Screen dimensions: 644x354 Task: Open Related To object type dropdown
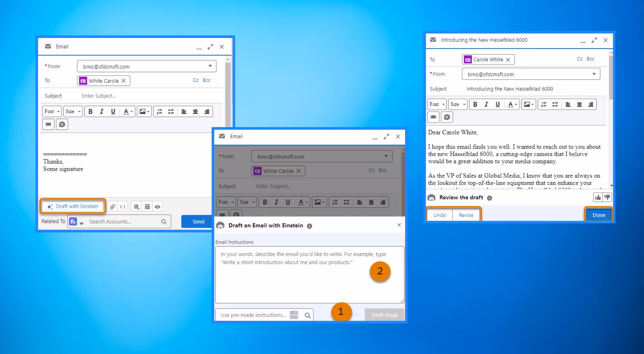76,222
